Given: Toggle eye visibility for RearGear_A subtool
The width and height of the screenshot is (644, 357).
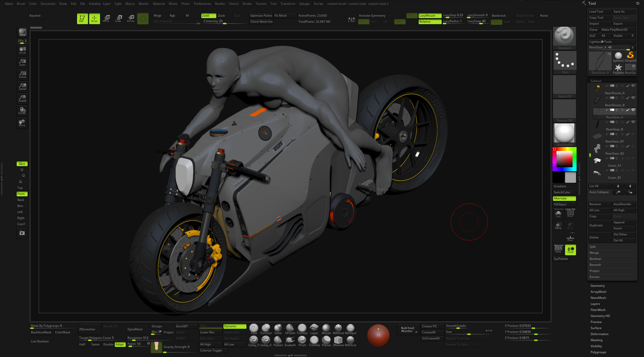Looking at the screenshot, I should [x=633, y=110].
